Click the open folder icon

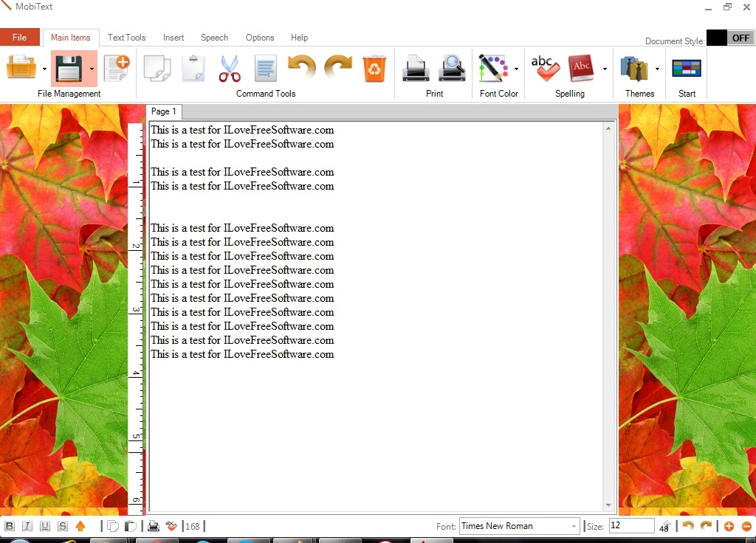click(21, 67)
